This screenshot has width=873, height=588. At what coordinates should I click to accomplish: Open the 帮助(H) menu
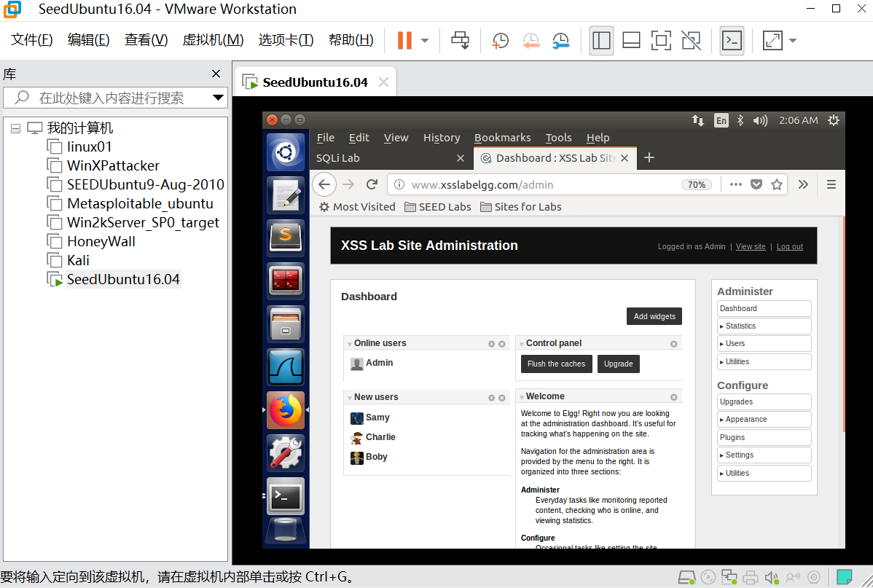pos(351,40)
